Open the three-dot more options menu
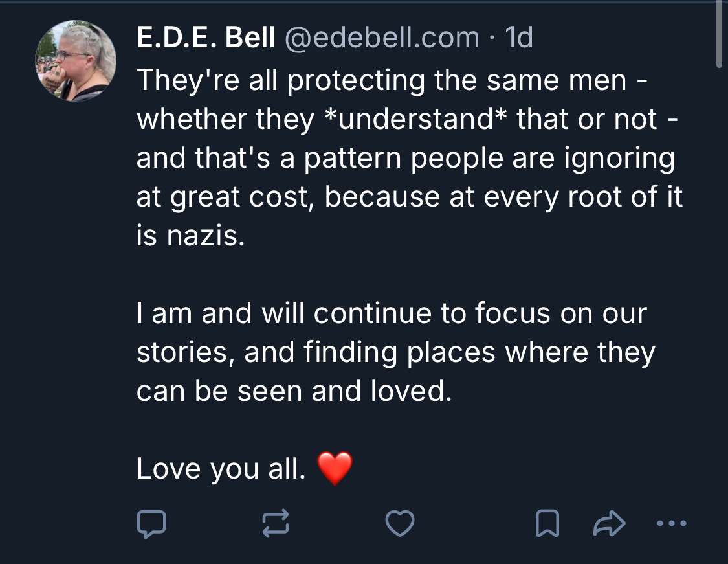Screen dimensions: 728x564 [x=672, y=524]
